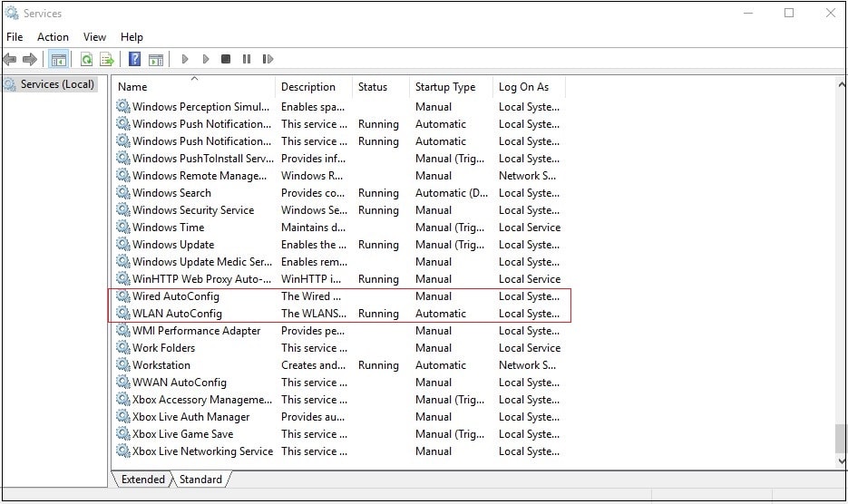Click gear icon beside Work Folders
The height and width of the screenshot is (504, 848).
click(x=123, y=348)
